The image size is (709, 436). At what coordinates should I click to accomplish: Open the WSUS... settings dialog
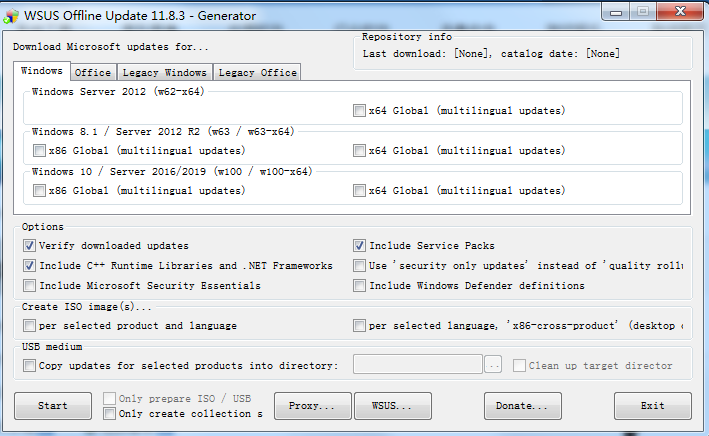392,406
